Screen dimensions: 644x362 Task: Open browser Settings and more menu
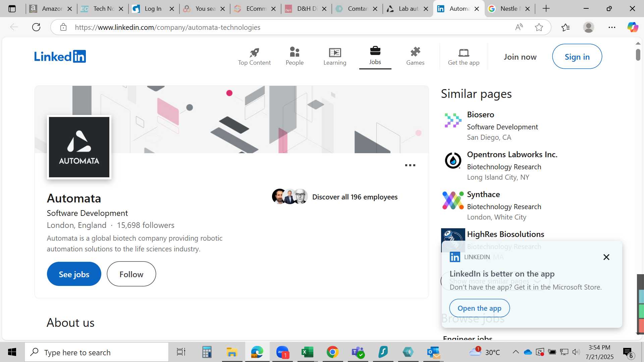click(x=612, y=27)
